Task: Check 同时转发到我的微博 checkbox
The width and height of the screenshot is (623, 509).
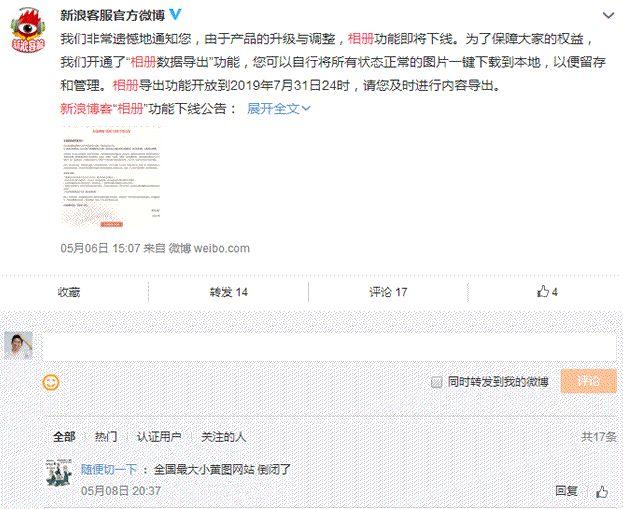Action: [436, 382]
